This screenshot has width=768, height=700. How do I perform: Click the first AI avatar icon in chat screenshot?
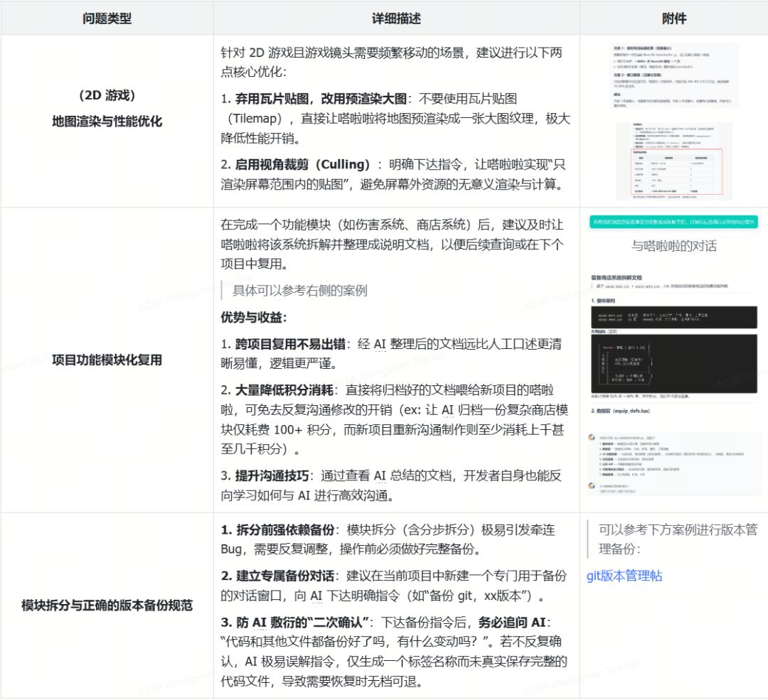coord(592,438)
